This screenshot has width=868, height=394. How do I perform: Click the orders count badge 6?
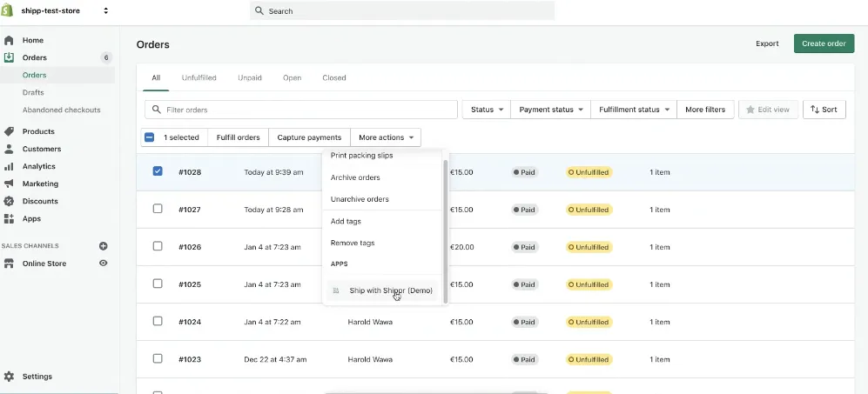(x=106, y=57)
